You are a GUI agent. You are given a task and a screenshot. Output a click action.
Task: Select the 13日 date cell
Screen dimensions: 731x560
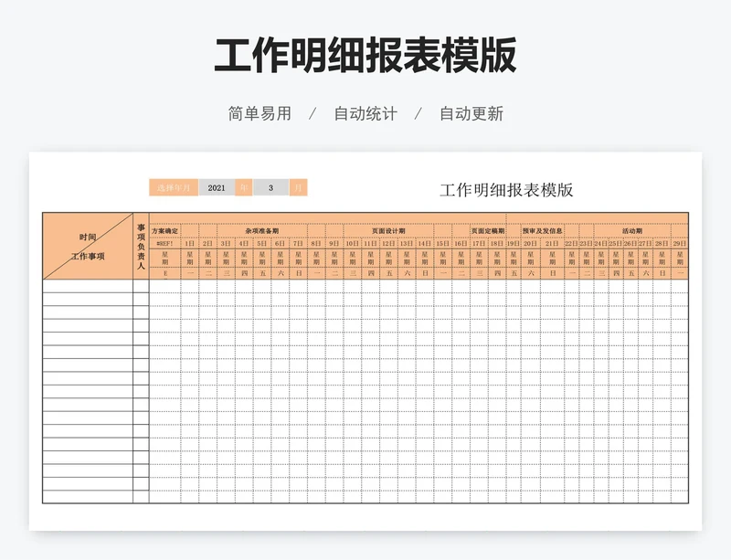coord(407,243)
